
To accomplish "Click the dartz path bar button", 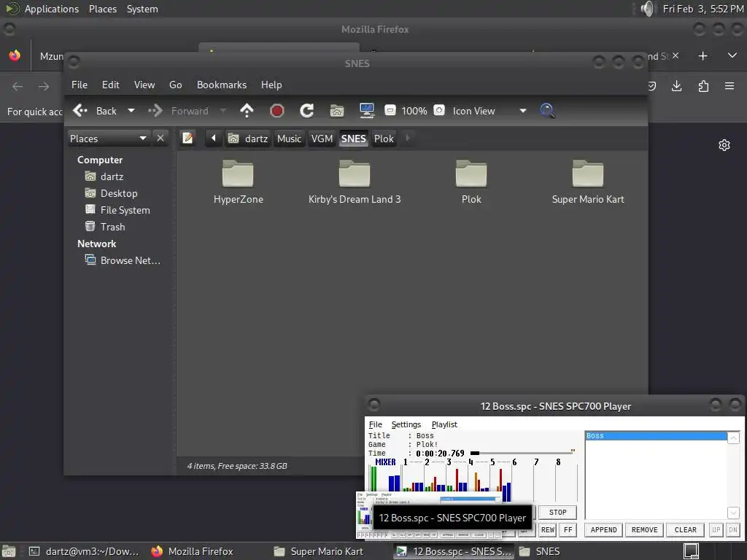I will point(248,139).
